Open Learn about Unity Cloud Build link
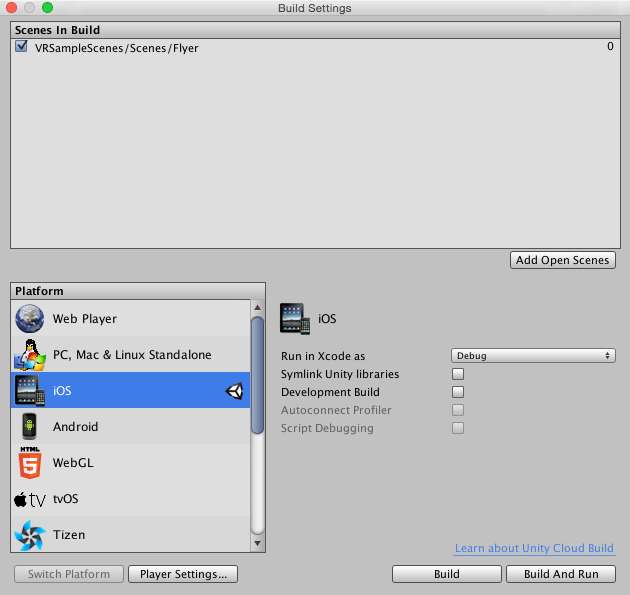Screen dimensions: 630x595 pyautogui.click(x=534, y=548)
